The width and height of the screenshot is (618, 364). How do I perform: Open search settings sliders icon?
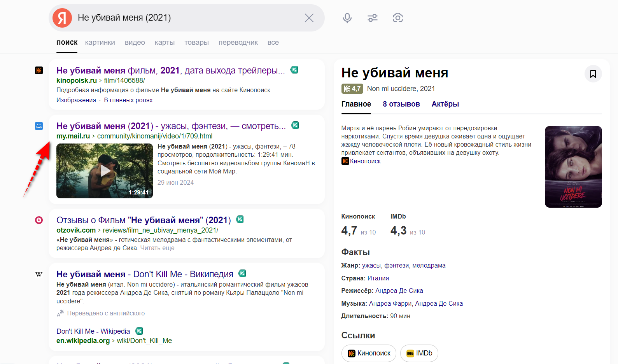(x=372, y=18)
